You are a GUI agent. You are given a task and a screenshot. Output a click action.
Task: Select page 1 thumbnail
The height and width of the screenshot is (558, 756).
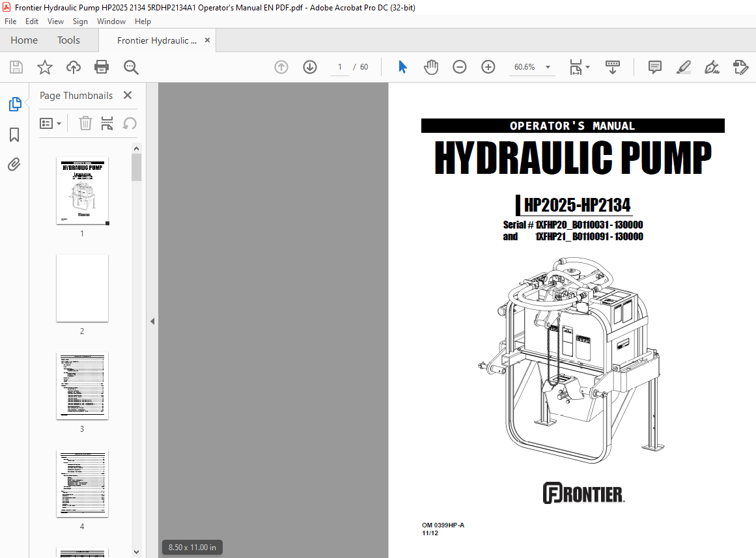tap(83, 191)
